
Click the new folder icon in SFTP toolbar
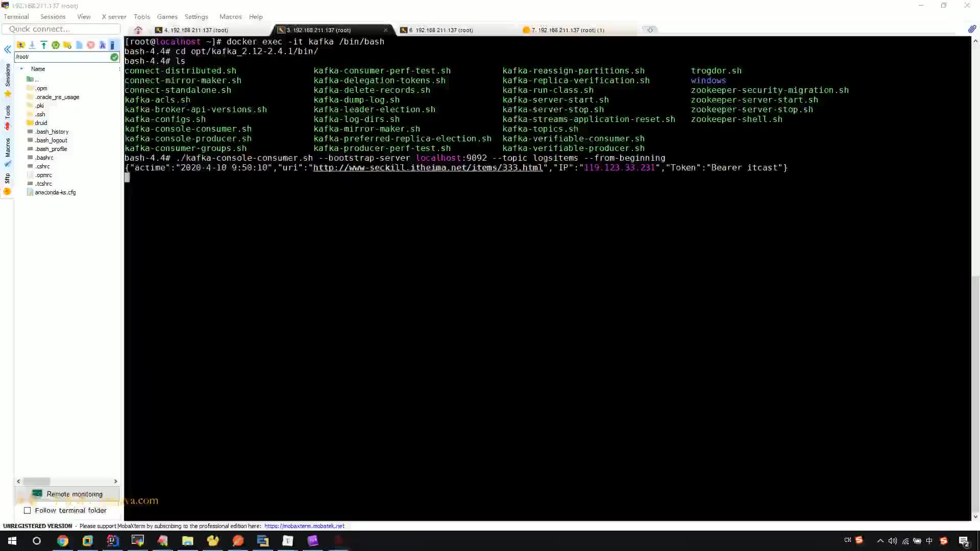(x=67, y=45)
